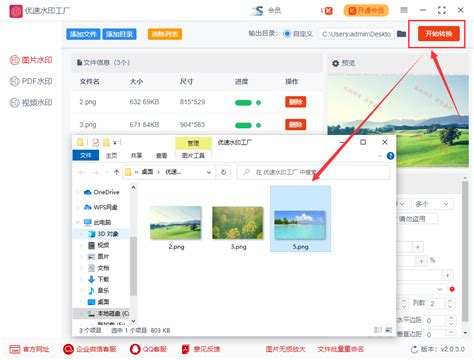
Task: Delete the 3.png row
Action: (x=295, y=125)
